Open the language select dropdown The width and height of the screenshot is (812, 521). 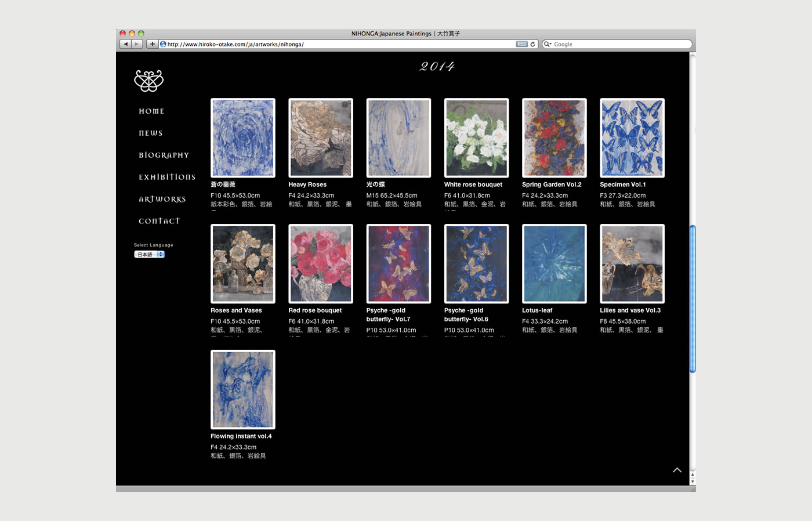click(x=150, y=255)
